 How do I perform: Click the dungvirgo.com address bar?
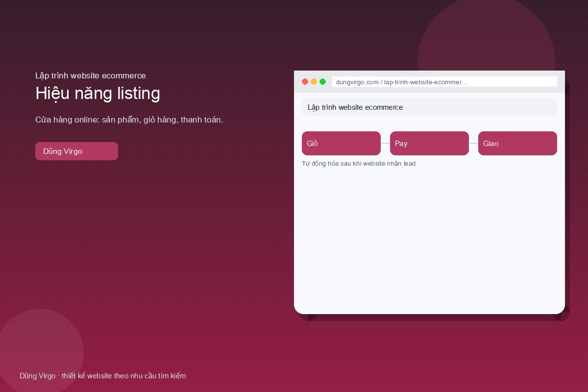point(444,82)
